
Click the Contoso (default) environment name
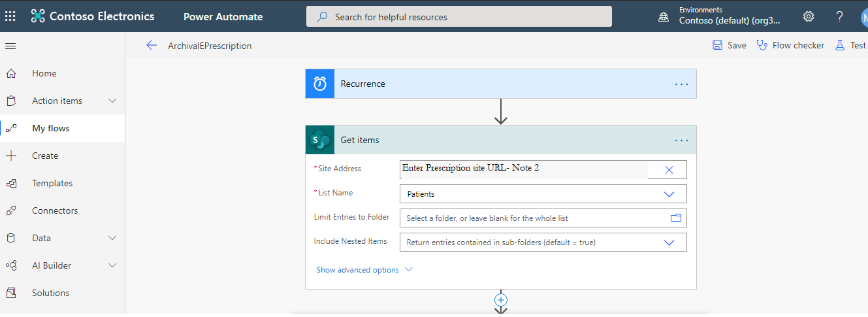pyautogui.click(x=730, y=20)
